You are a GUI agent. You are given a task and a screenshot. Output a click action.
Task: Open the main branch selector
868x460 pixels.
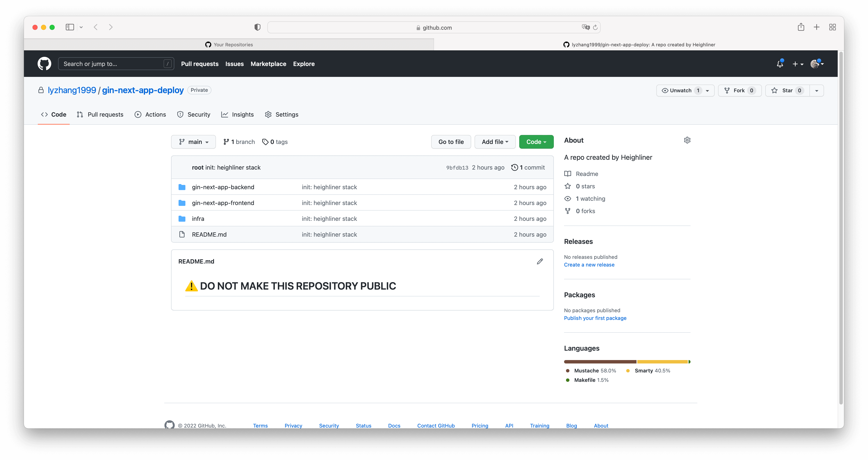pyautogui.click(x=194, y=142)
